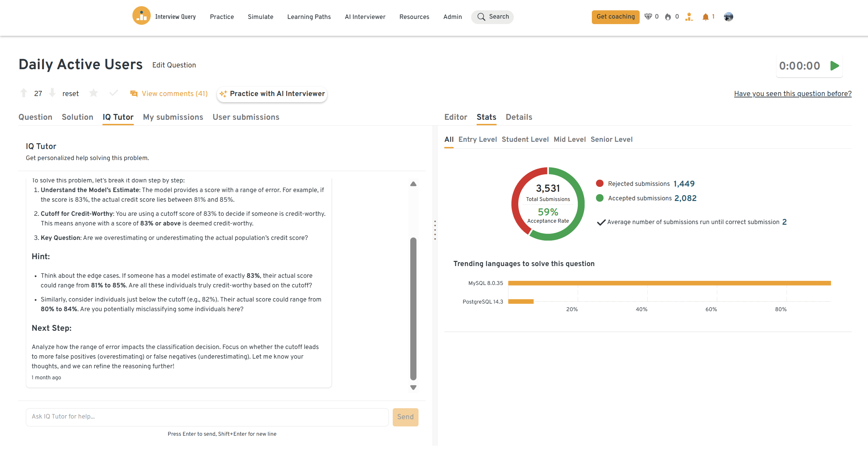Open View comments (41) link
Screen dimensions: 868x455
click(174, 94)
